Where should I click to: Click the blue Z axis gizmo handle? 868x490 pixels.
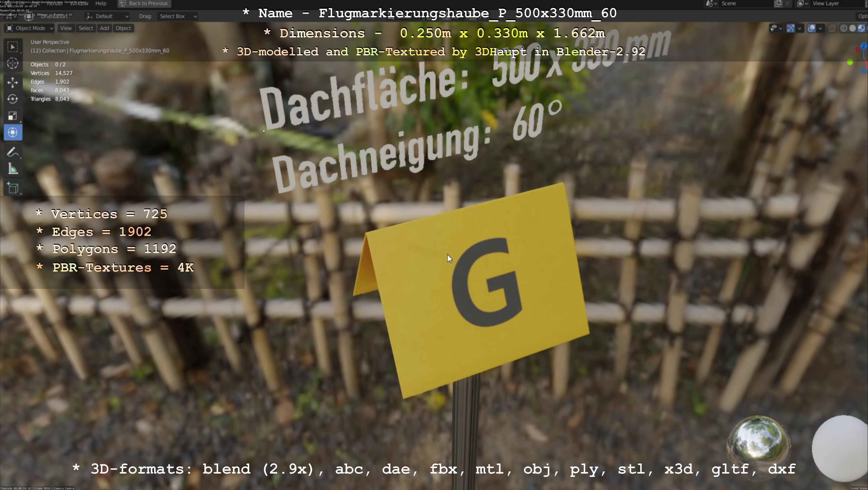tap(863, 46)
